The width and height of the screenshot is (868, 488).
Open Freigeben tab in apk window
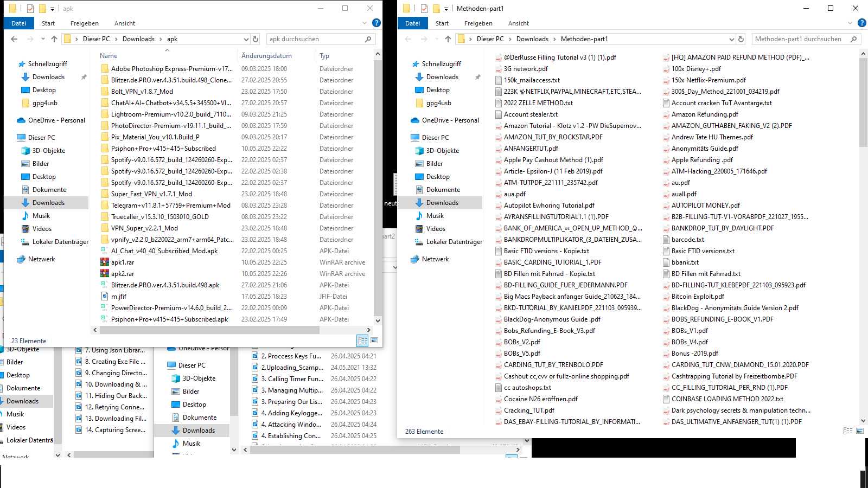tap(85, 23)
